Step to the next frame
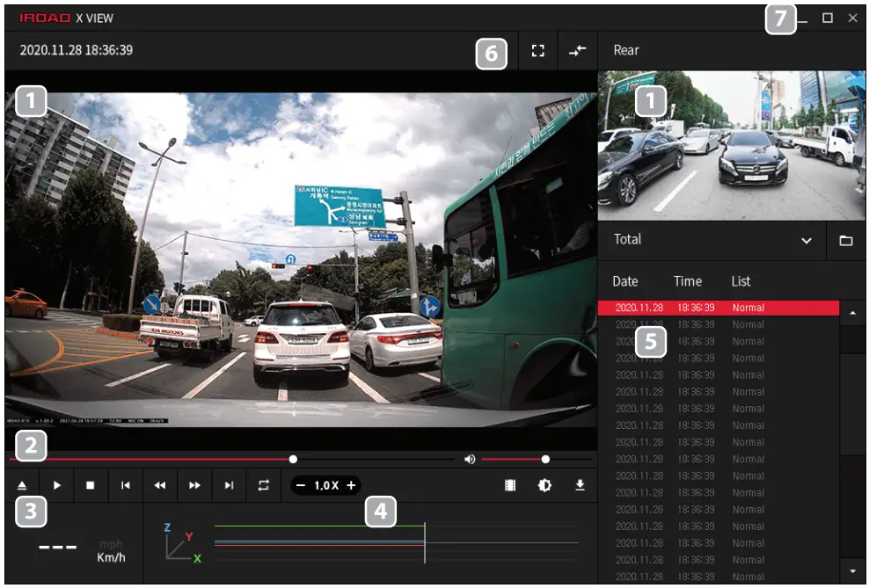The height and width of the screenshot is (588, 869). pyautogui.click(x=231, y=484)
